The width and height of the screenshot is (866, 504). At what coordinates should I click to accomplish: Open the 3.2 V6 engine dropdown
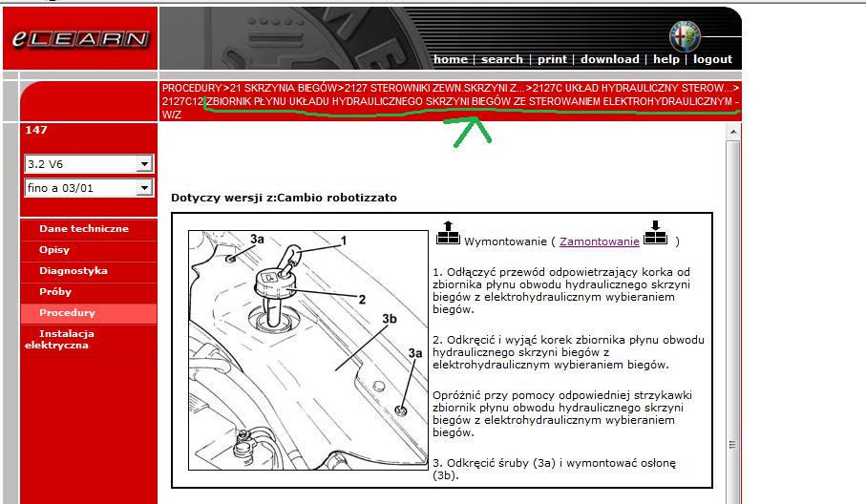pos(89,164)
